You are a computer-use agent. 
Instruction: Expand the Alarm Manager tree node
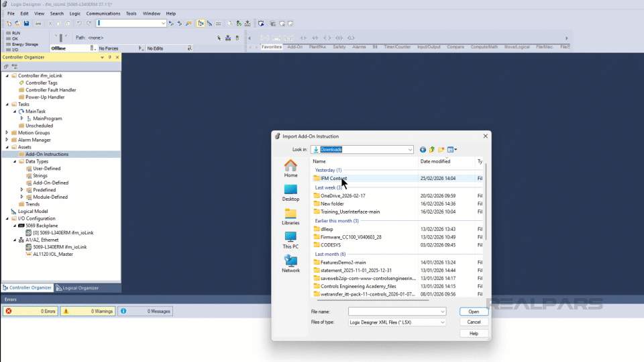[x=7, y=140]
